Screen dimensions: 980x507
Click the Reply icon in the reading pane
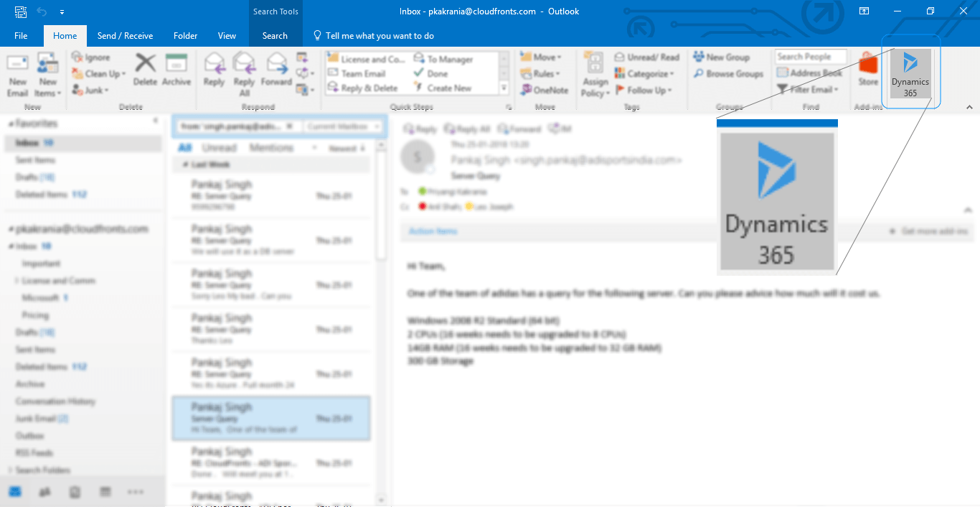(x=420, y=129)
